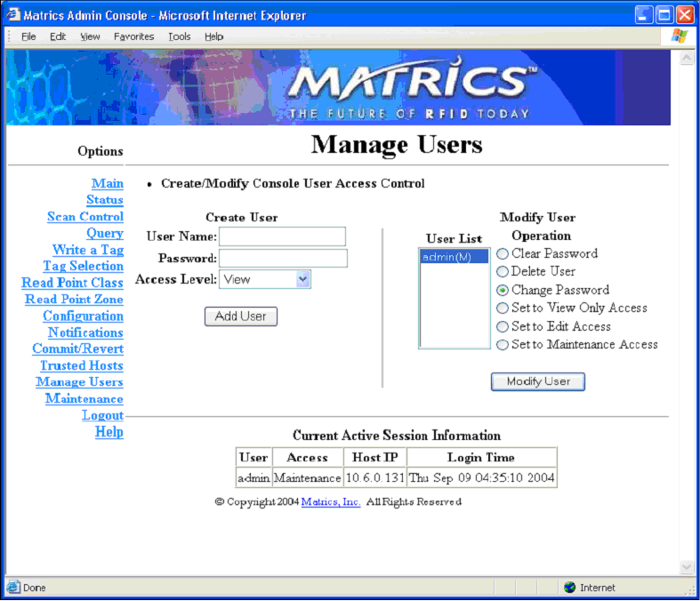
Task: Click the page icon beside Done in status bar
Action: coord(13,587)
